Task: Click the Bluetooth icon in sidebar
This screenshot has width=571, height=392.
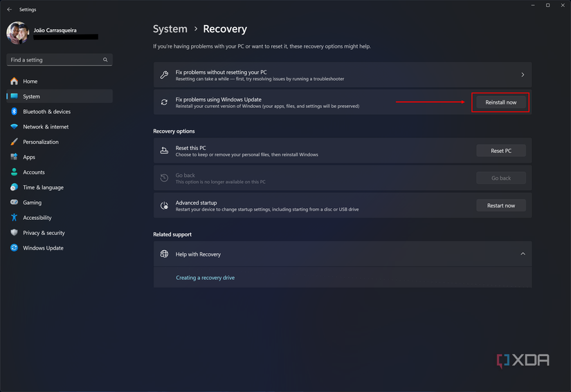Action: click(15, 111)
